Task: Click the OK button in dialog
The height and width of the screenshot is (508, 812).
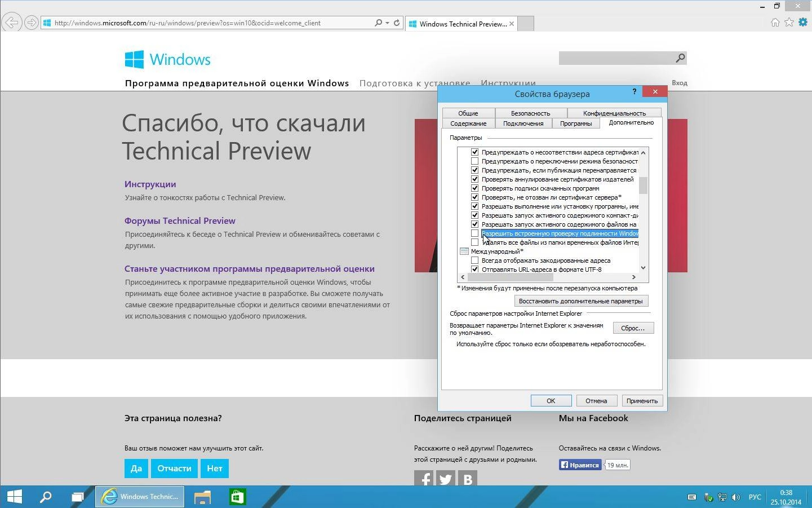Action: point(551,401)
